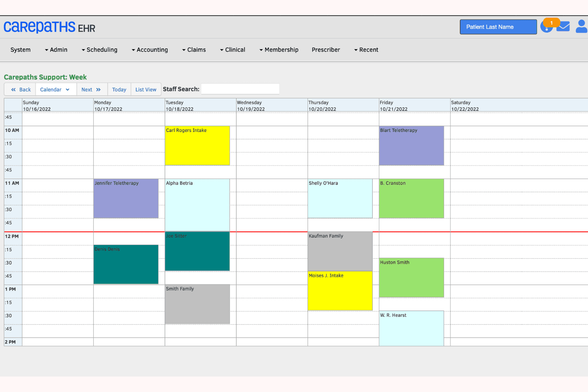Open the Recent dropdown menu
The width and height of the screenshot is (588, 392).
point(366,50)
